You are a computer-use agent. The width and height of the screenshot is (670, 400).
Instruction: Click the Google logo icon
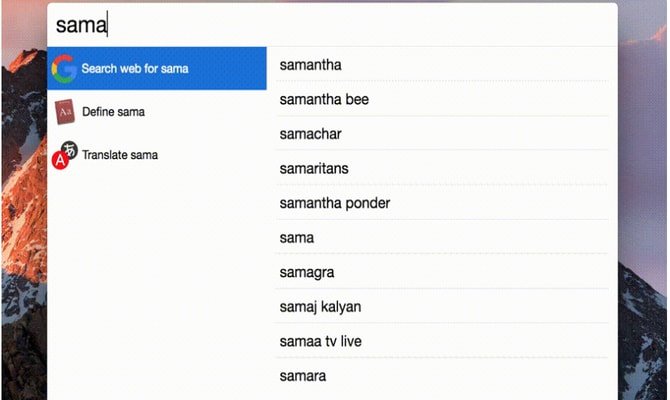tap(64, 68)
